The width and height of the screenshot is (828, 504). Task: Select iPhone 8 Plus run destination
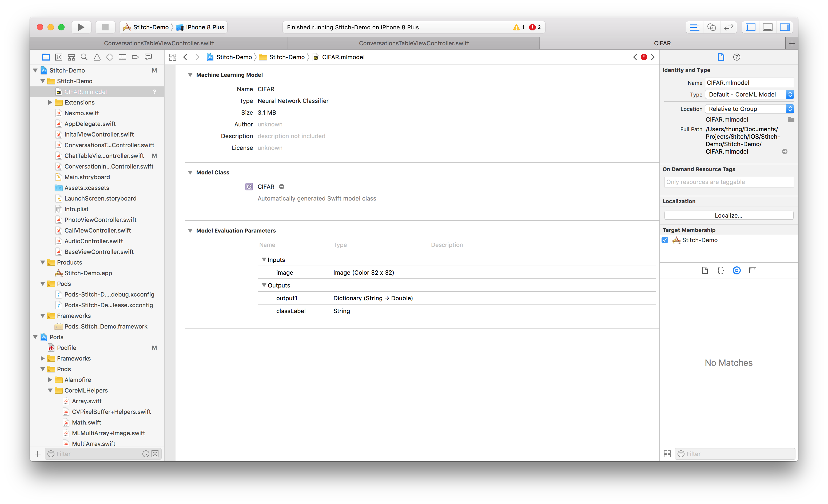[x=200, y=27]
